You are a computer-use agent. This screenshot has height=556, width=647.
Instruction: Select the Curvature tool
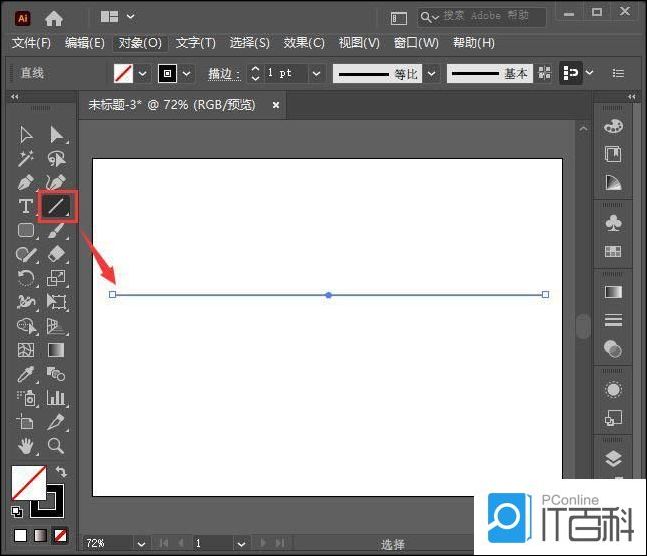[57, 182]
